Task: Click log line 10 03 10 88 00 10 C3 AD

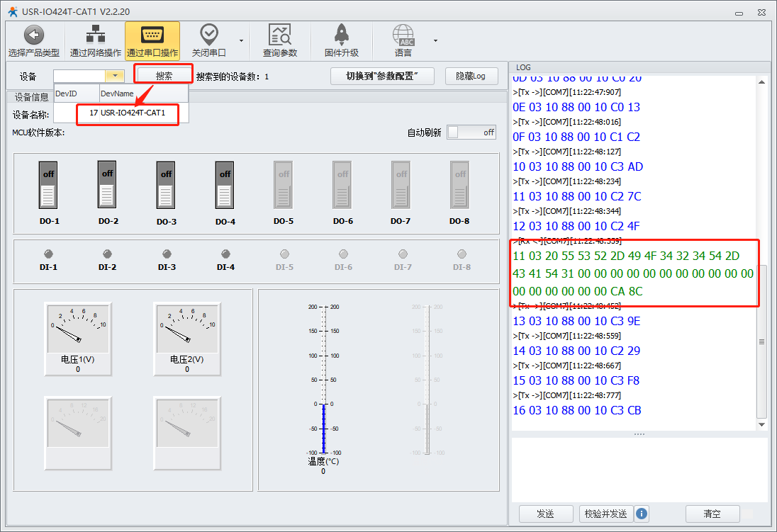Action: 578,166
